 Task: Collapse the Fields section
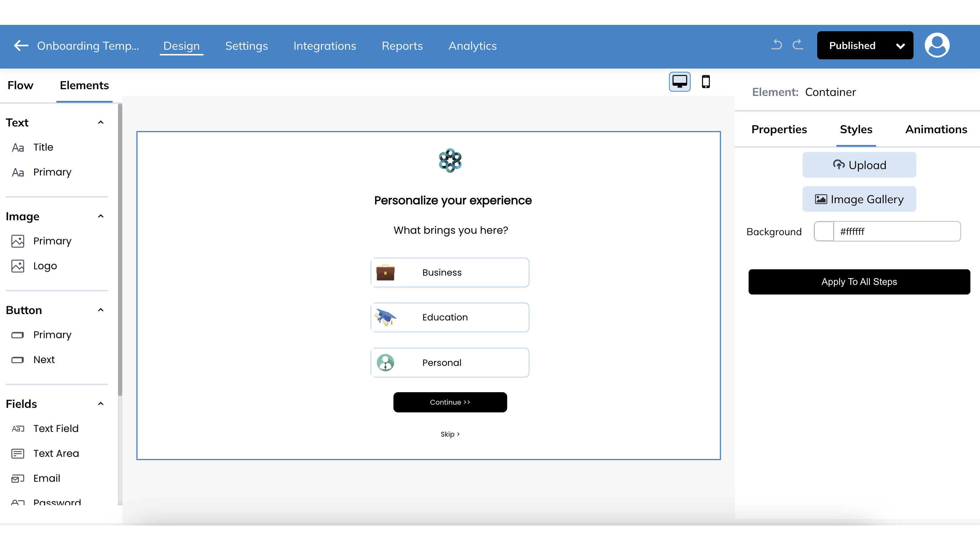(x=101, y=404)
